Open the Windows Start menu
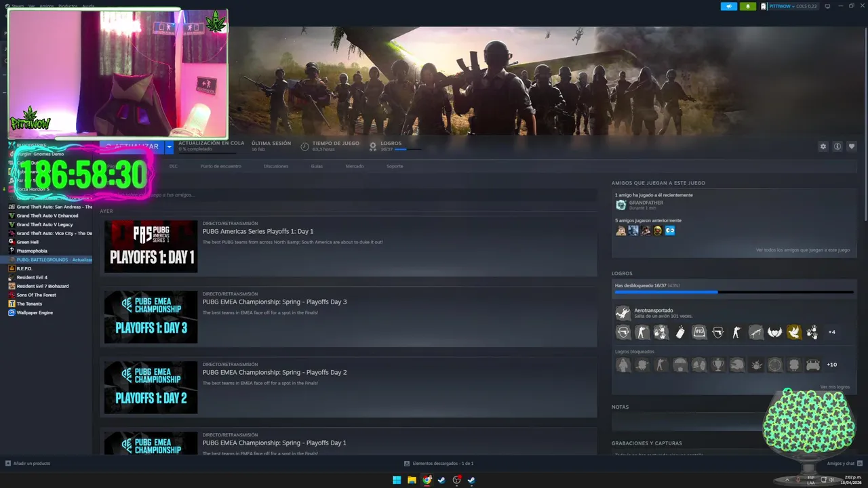 coord(397,480)
